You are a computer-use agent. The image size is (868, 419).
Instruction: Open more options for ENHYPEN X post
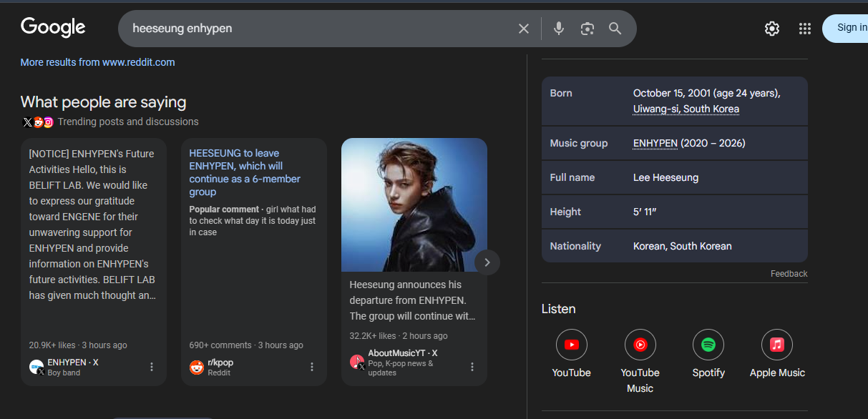152,367
